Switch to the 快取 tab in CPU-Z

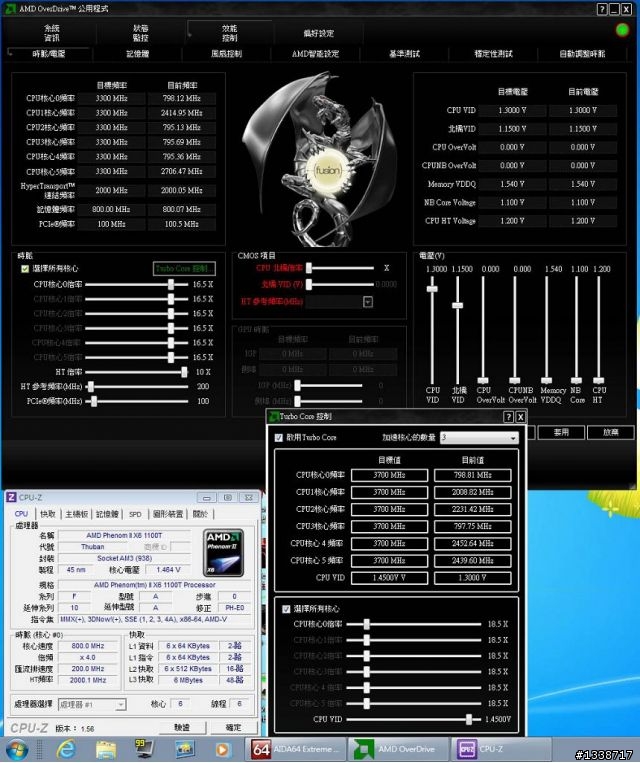click(x=48, y=514)
